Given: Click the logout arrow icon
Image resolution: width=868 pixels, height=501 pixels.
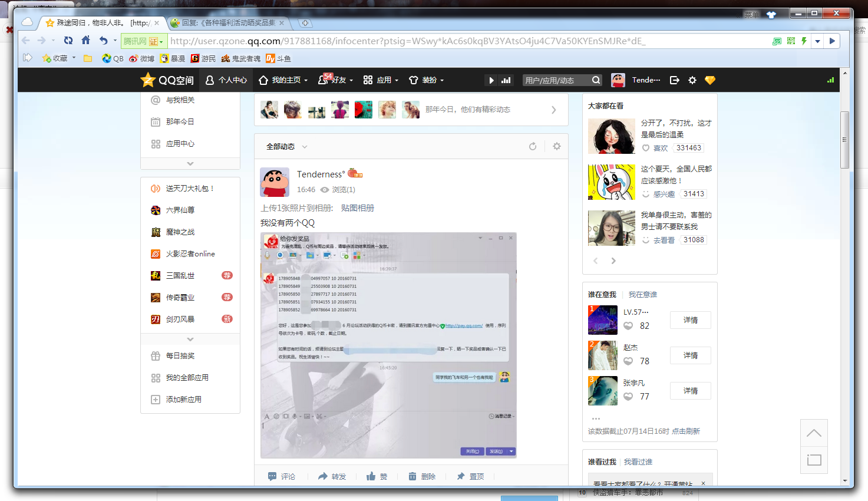Looking at the screenshot, I should [675, 80].
